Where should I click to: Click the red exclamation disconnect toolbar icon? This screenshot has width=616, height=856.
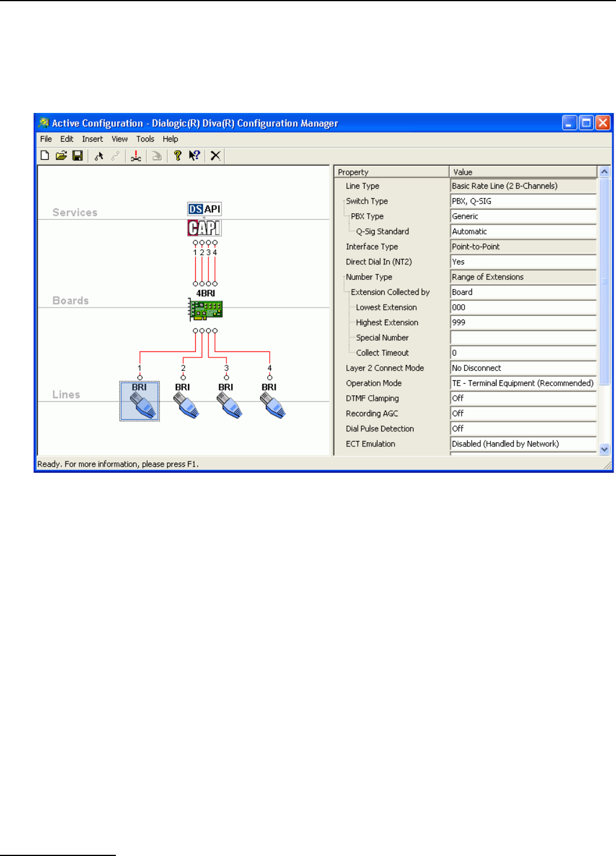(136, 156)
